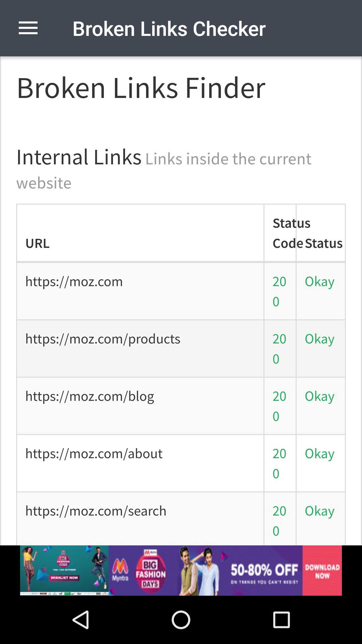Tap the 200 status code for moz.com/blog
The height and width of the screenshot is (644, 362).
(279, 406)
